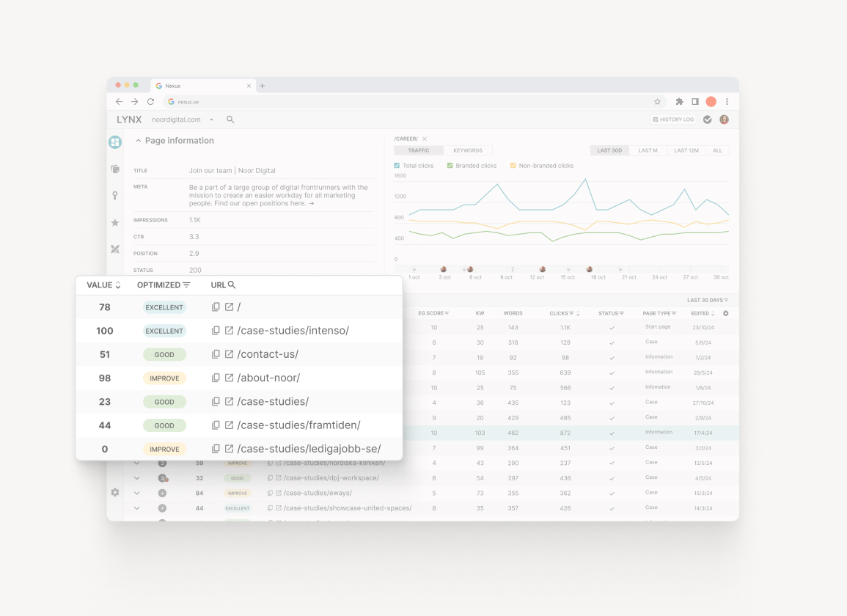Toggle Non-branded clicks checkbox
This screenshot has height=616, width=847.
coord(513,166)
